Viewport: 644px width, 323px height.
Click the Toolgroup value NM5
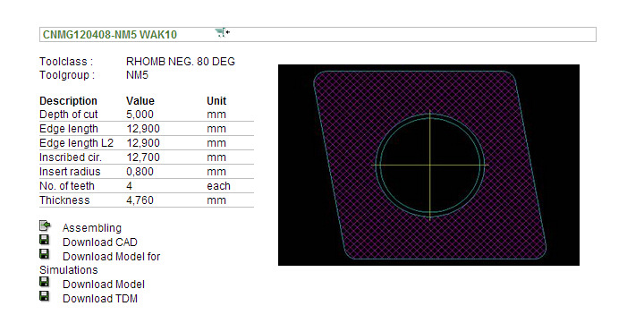coord(137,75)
